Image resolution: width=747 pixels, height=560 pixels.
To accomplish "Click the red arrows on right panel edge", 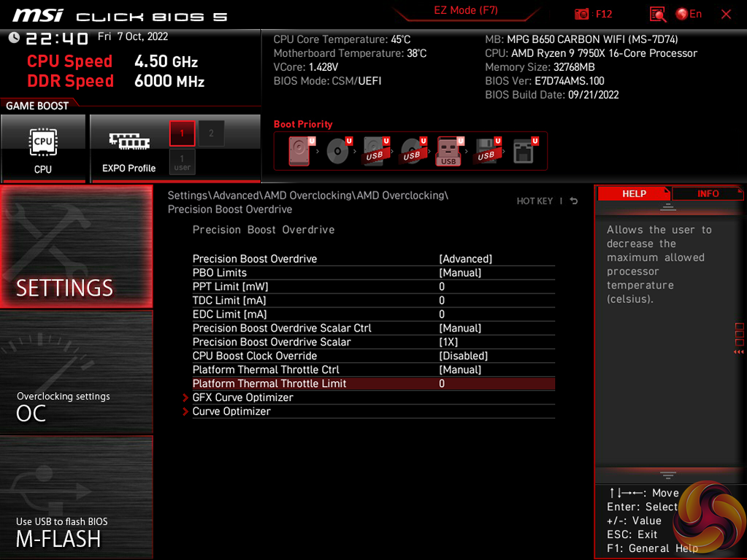I will point(738,352).
